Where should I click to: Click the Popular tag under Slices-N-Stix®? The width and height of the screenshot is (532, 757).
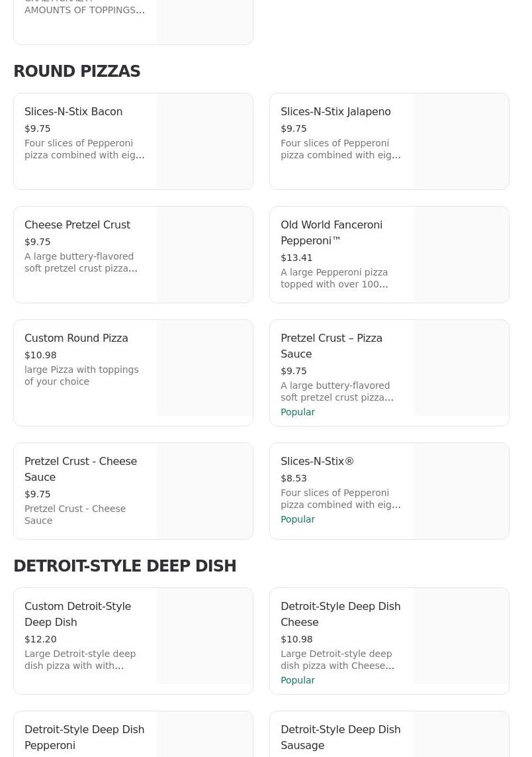(x=298, y=519)
